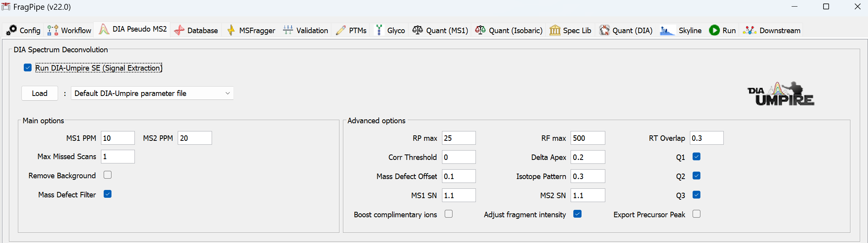Enable Remove Background checkbox

coord(108,175)
